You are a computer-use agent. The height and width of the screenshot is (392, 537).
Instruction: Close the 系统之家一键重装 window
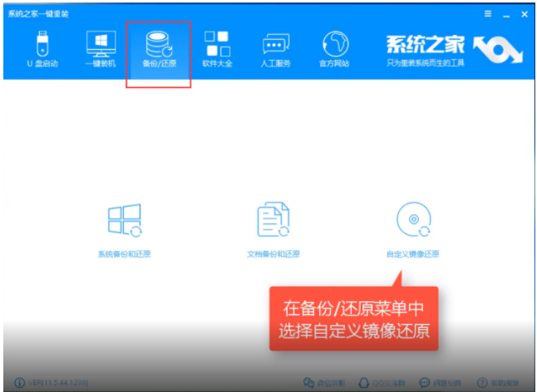coord(525,14)
